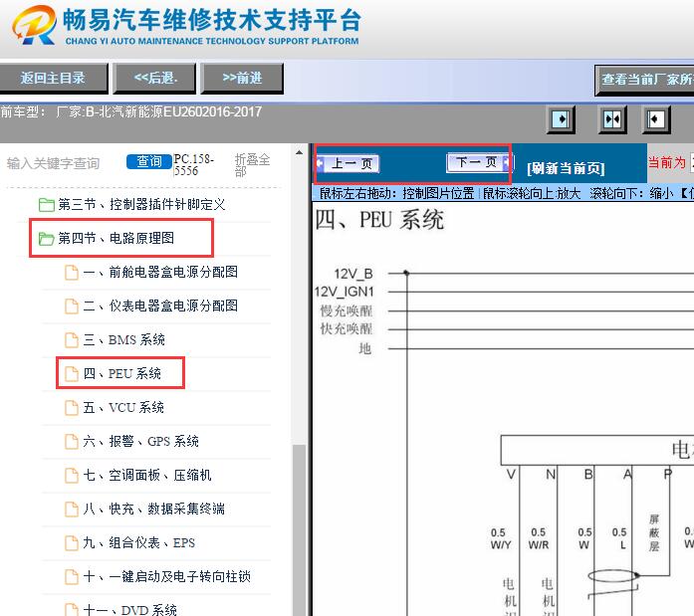Click page icon beside 九、组合仪表、EPS
This screenshot has height=616, width=694.
72,543
